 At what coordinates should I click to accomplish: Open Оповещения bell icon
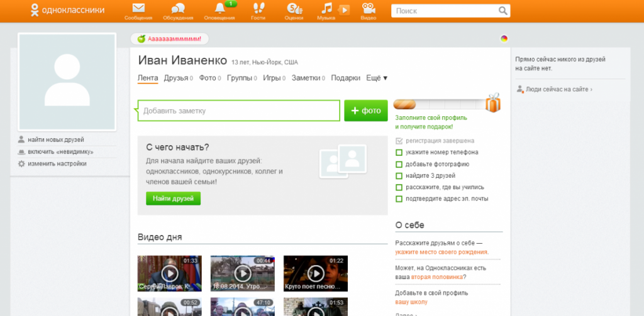219,8
